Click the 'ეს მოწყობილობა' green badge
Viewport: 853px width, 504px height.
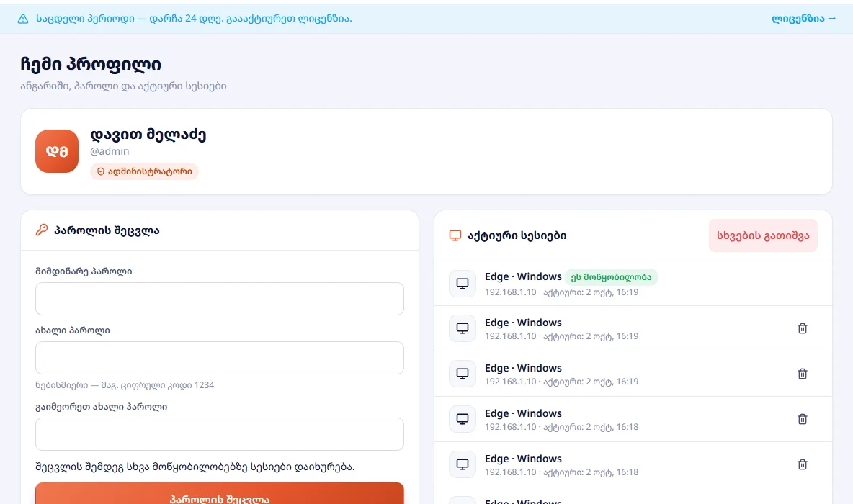pos(611,277)
